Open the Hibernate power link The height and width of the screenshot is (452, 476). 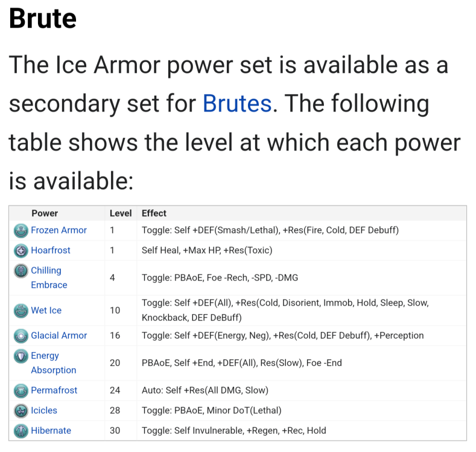(x=51, y=431)
